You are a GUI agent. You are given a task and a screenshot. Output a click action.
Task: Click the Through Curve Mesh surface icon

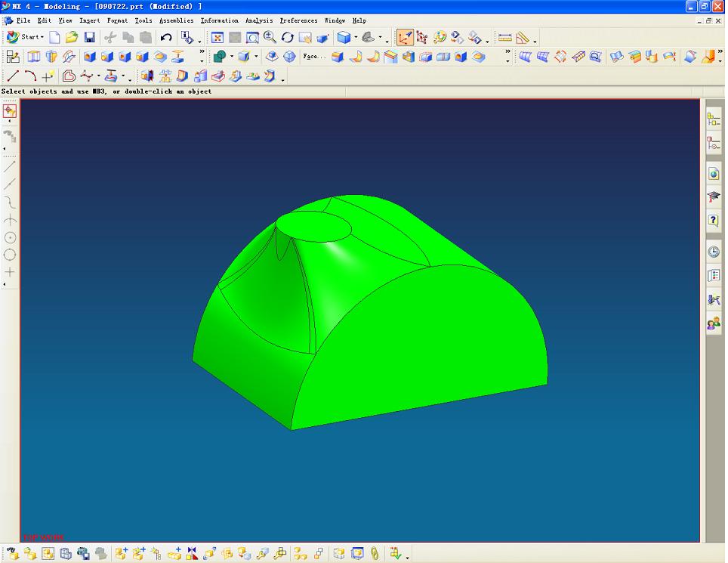pos(543,57)
